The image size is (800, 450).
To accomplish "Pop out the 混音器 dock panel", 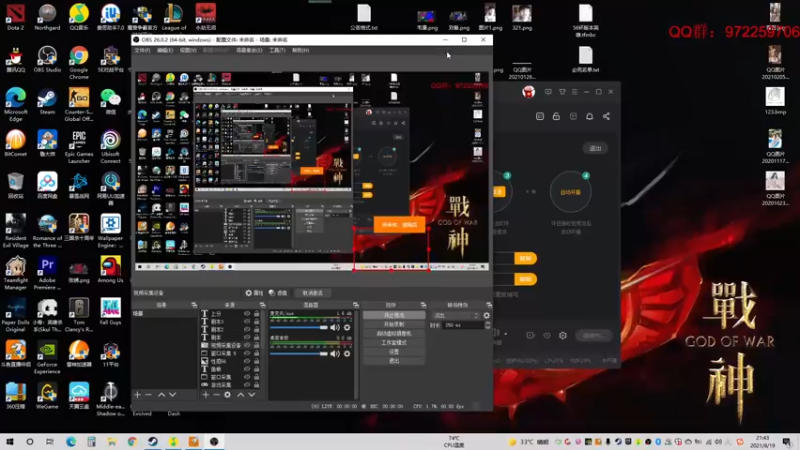I will coord(356,305).
